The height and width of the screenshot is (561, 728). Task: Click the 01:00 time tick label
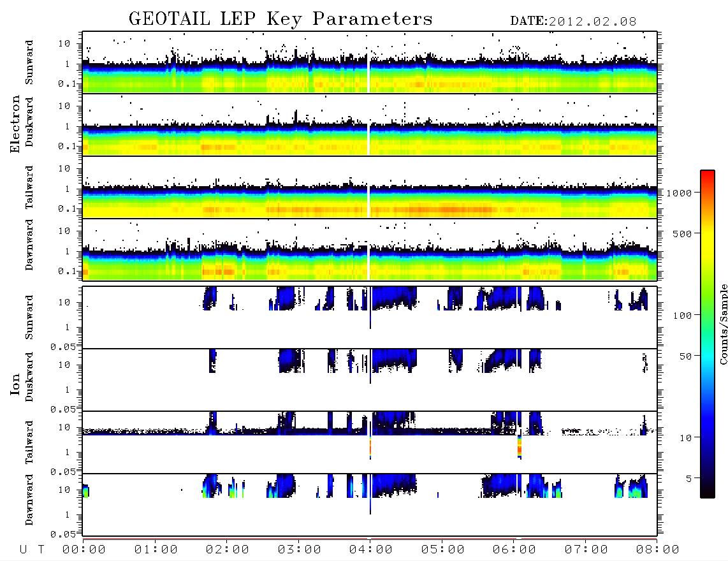[156, 550]
